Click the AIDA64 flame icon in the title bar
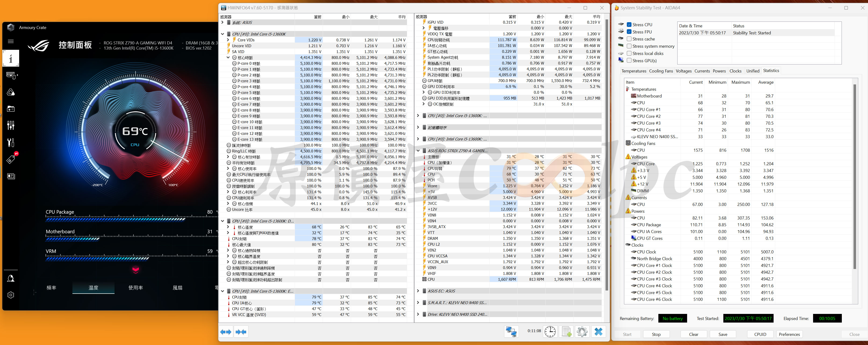The height and width of the screenshot is (345, 868). click(617, 8)
